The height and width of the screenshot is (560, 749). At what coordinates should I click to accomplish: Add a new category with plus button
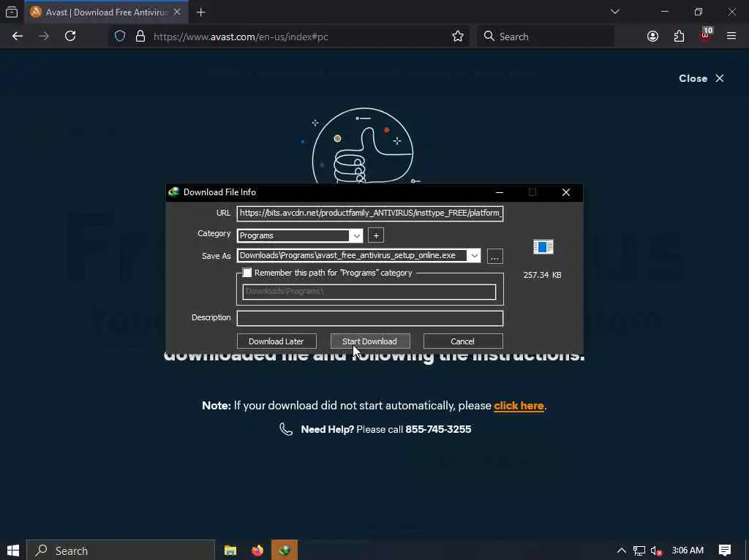(x=376, y=235)
